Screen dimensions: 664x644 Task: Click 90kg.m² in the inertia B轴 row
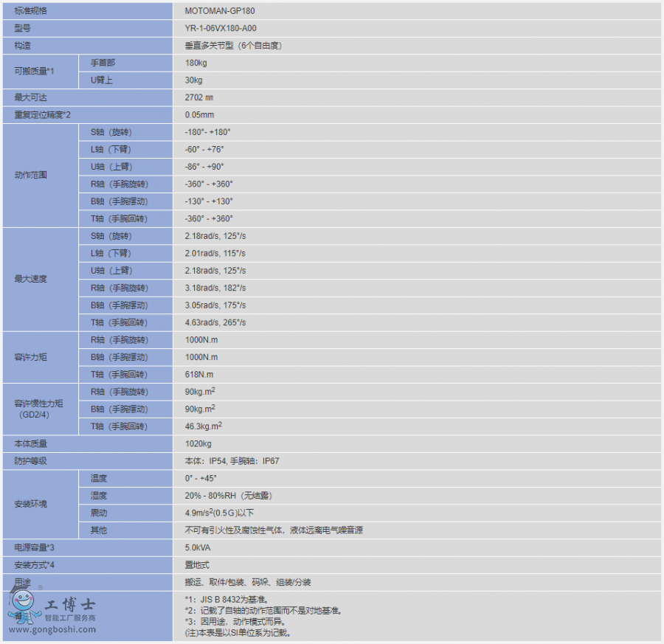coord(200,409)
